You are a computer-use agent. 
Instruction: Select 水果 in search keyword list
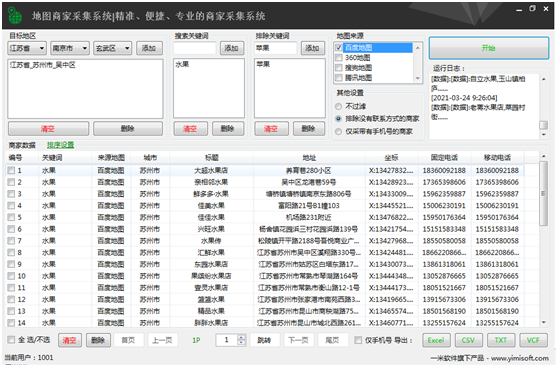pos(182,64)
